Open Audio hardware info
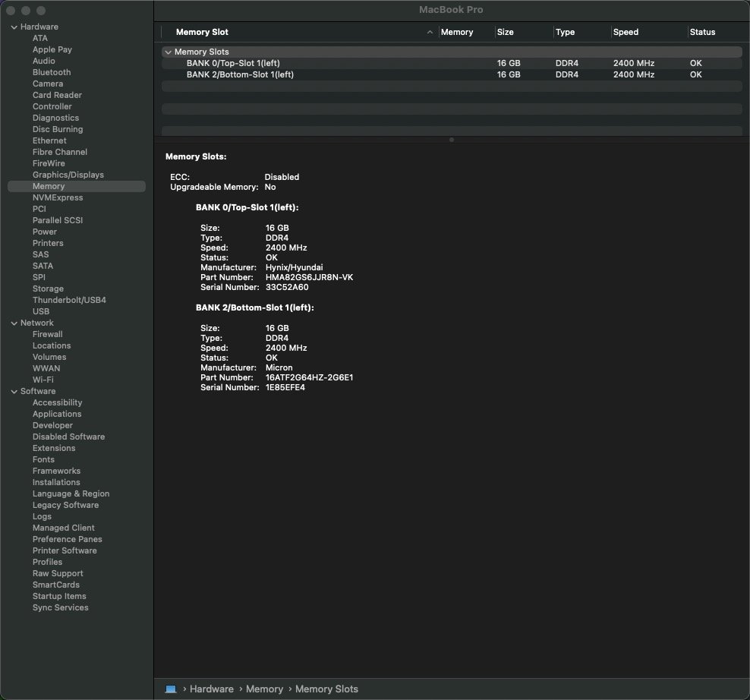 (43, 61)
